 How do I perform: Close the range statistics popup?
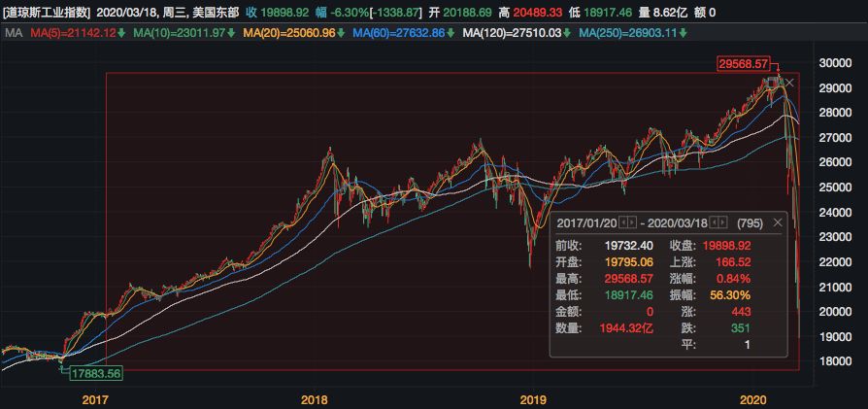point(777,222)
